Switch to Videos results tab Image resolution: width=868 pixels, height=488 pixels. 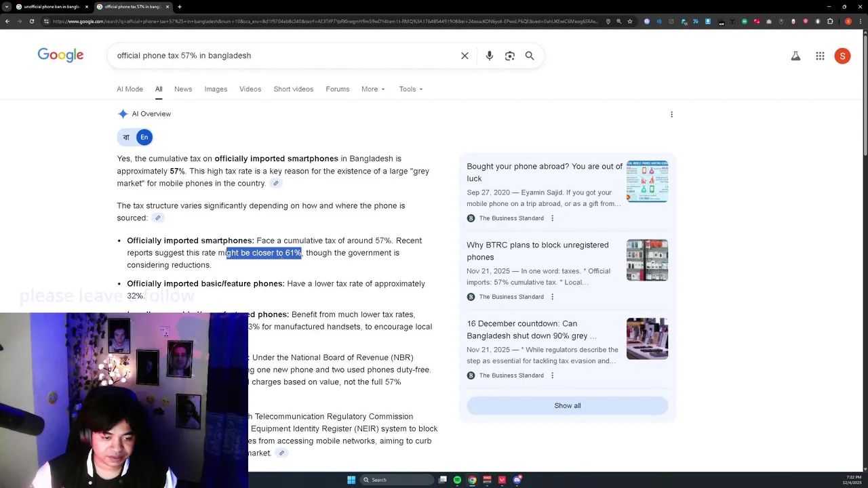tap(250, 89)
